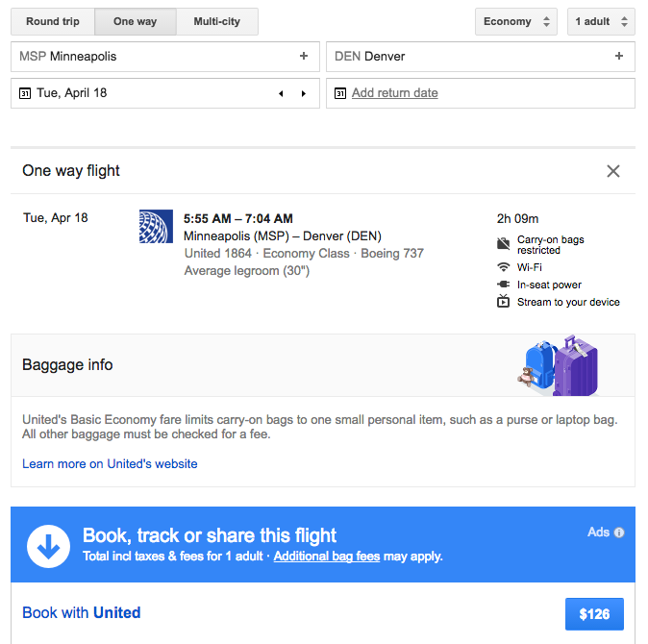Click the Ads info icon

click(619, 533)
